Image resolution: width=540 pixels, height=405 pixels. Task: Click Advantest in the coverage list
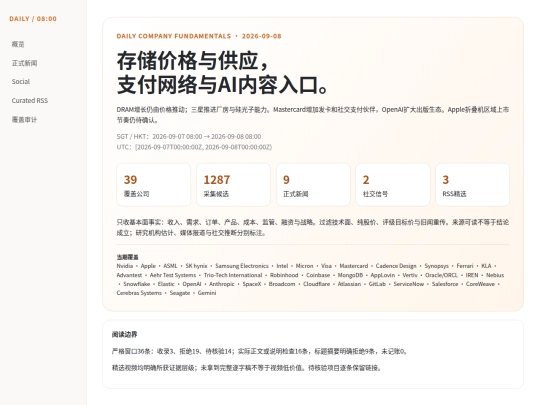point(129,275)
